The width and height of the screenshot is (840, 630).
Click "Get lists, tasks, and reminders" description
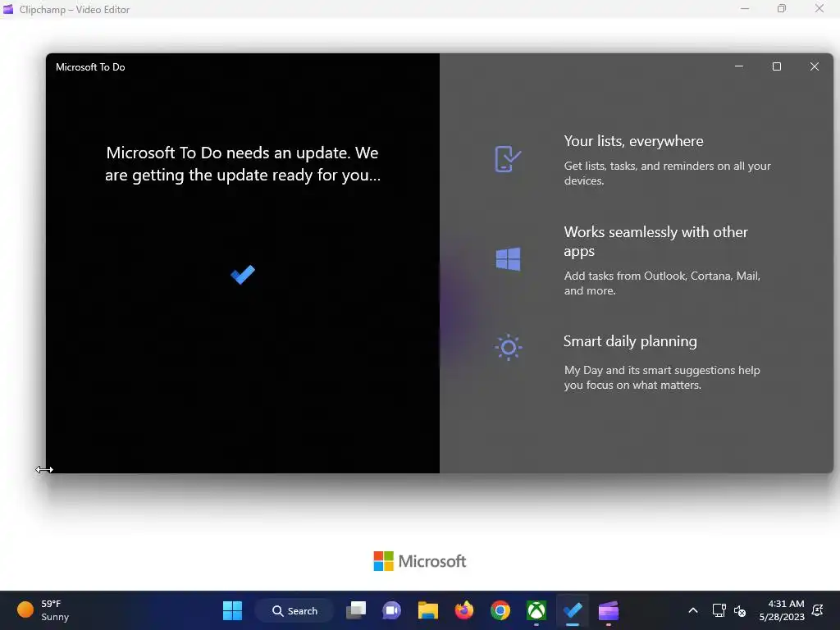click(668, 173)
